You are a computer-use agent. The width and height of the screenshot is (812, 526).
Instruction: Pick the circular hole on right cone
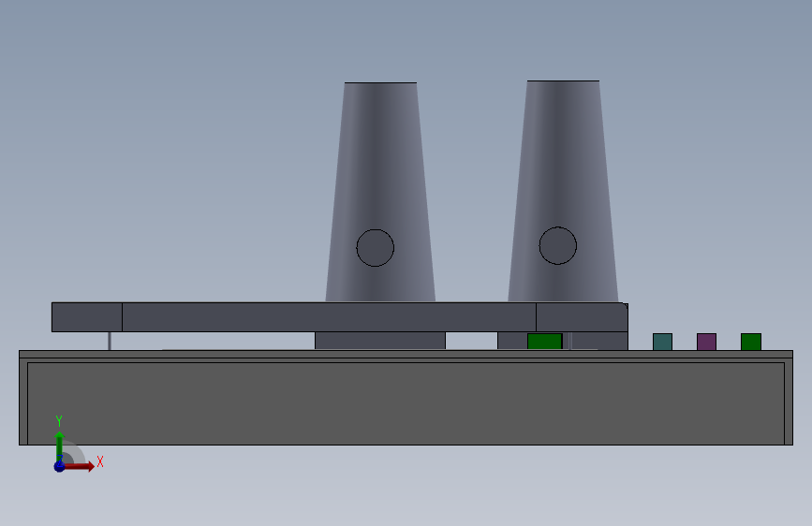[558, 245]
